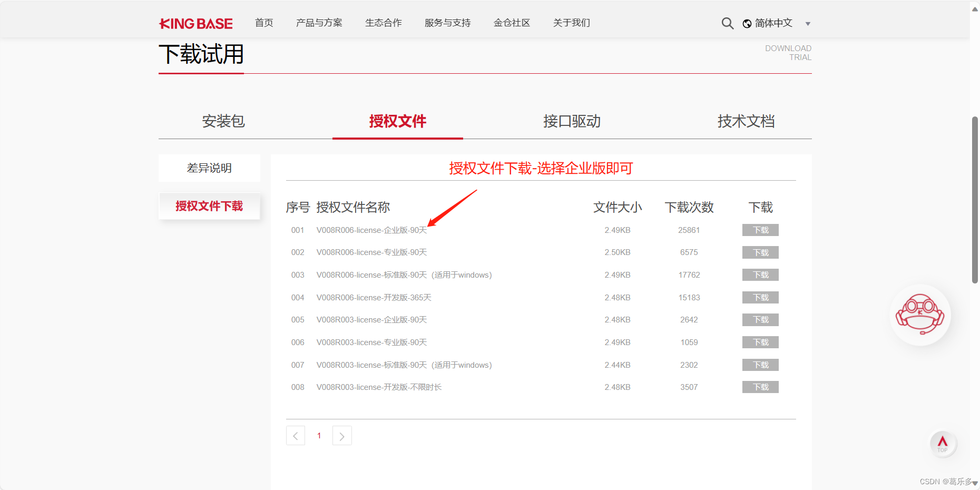The width and height of the screenshot is (980, 490).
Task: Click file name V008R006-license-标准版-90天 (适用于windows)
Action: pos(404,275)
